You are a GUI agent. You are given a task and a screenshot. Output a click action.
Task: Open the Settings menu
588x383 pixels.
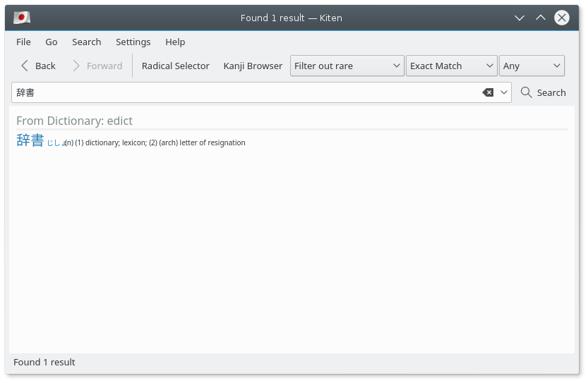pyautogui.click(x=133, y=42)
